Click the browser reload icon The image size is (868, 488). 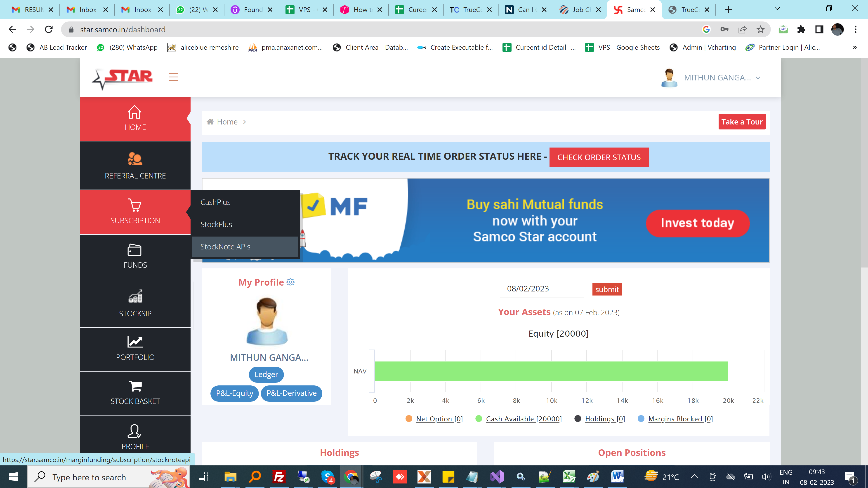click(x=49, y=29)
